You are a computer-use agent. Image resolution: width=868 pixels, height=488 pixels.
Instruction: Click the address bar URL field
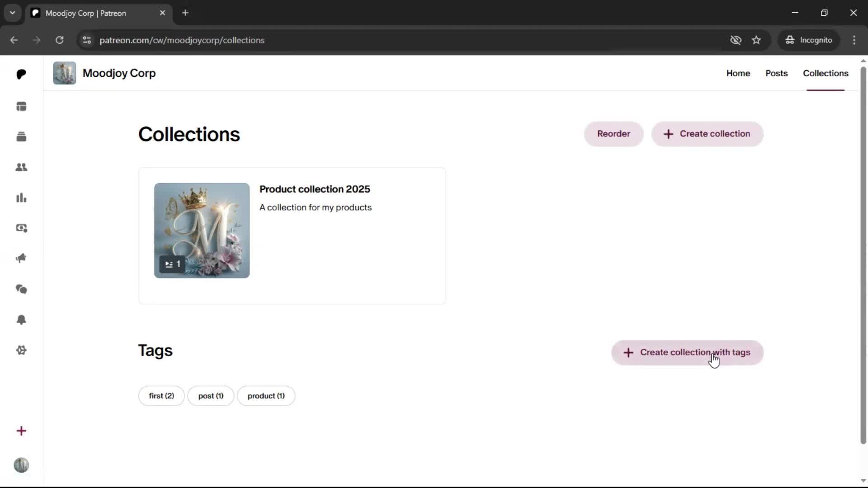point(402,40)
